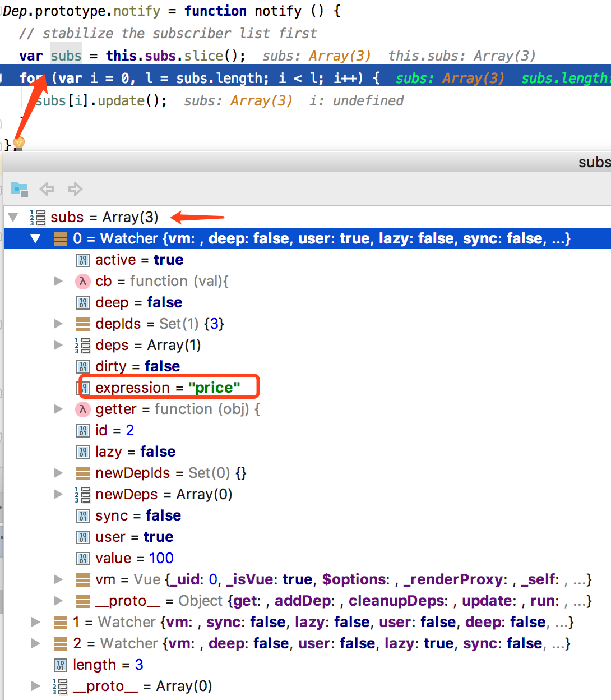Click the lambda icon beside cb function

point(82,282)
